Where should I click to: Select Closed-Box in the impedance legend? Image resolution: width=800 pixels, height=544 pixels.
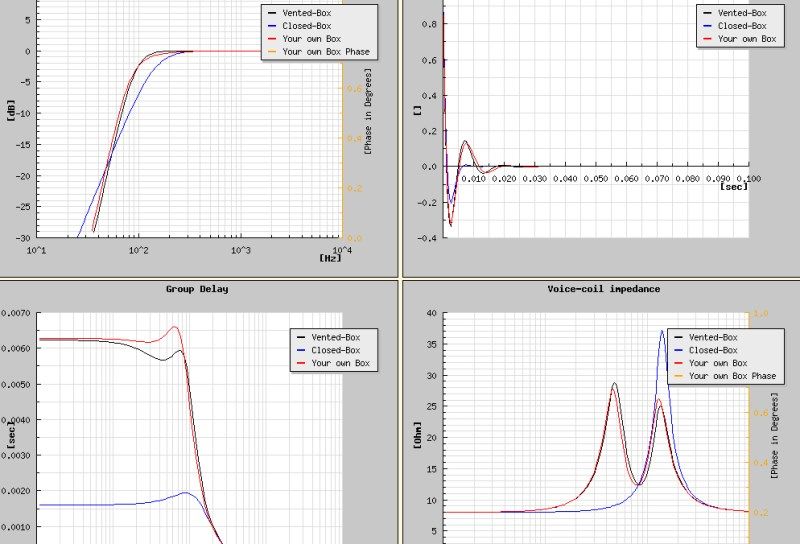tap(713, 350)
